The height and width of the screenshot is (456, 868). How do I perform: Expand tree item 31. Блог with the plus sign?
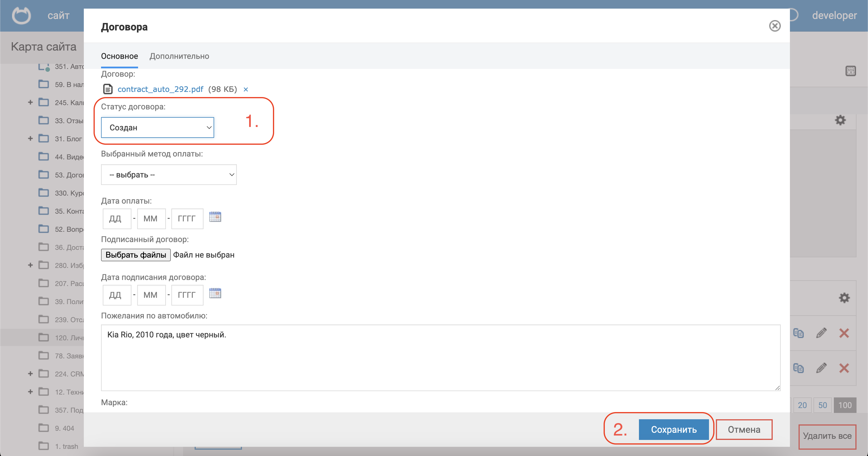point(30,138)
